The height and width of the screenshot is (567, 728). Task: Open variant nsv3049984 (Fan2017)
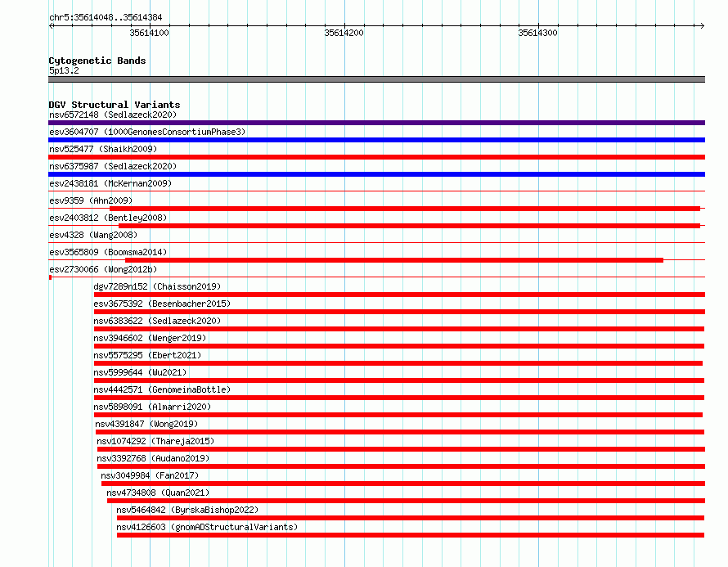(x=150, y=475)
